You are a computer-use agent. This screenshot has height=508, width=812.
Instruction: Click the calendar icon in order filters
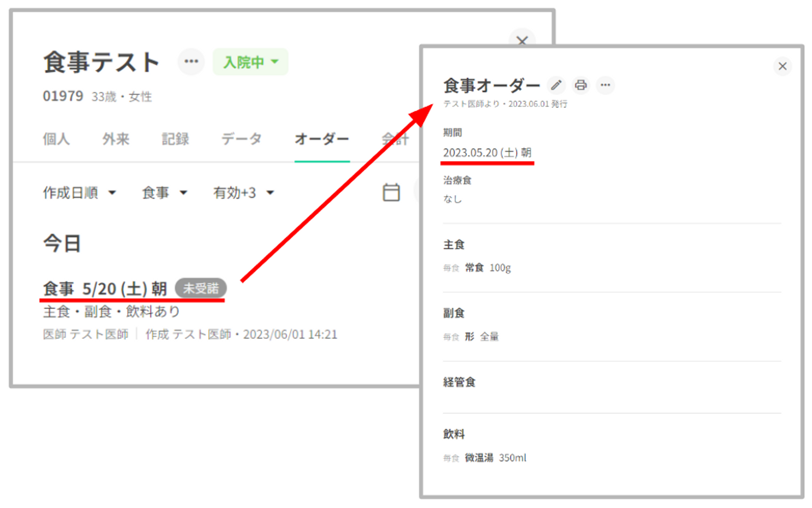point(391,192)
